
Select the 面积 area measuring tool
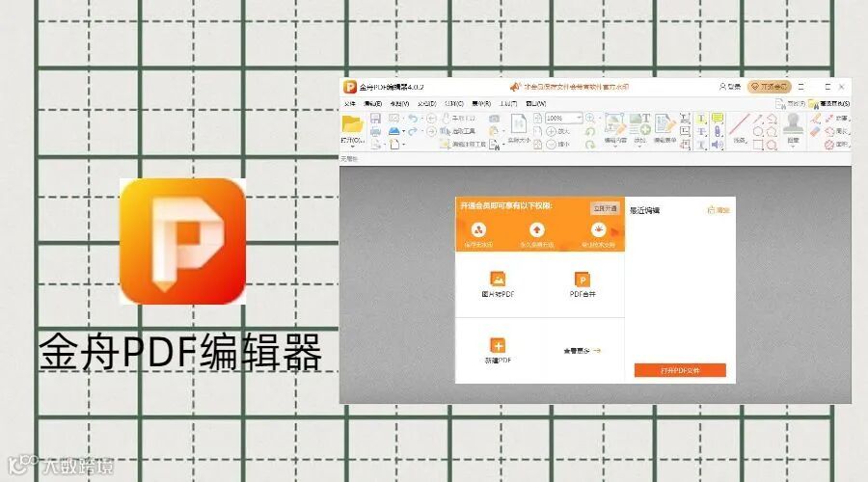tap(836, 145)
